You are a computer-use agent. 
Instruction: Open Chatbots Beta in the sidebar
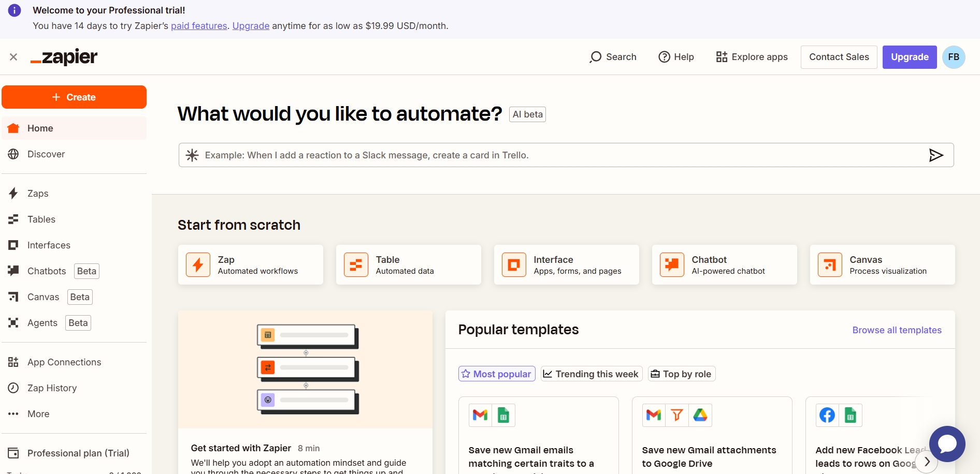pos(74,271)
